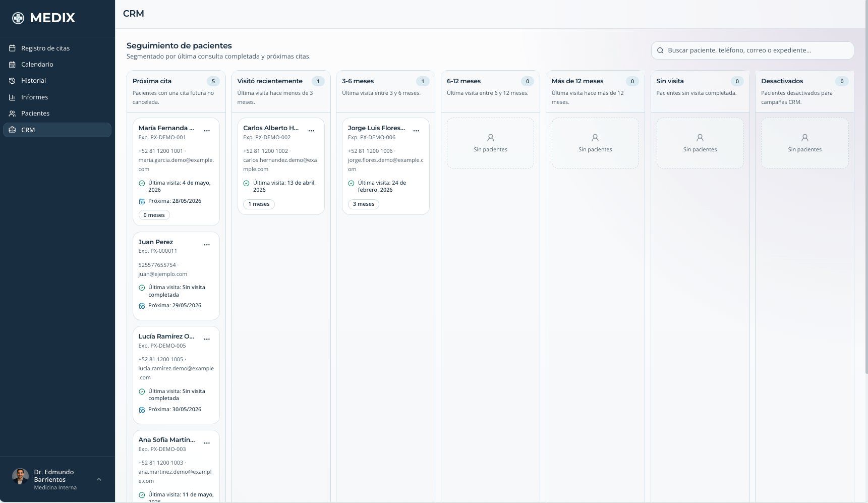Screen dimensions: 868x503
Task: Open Registro de citas in sidebar
Action: (57, 48)
